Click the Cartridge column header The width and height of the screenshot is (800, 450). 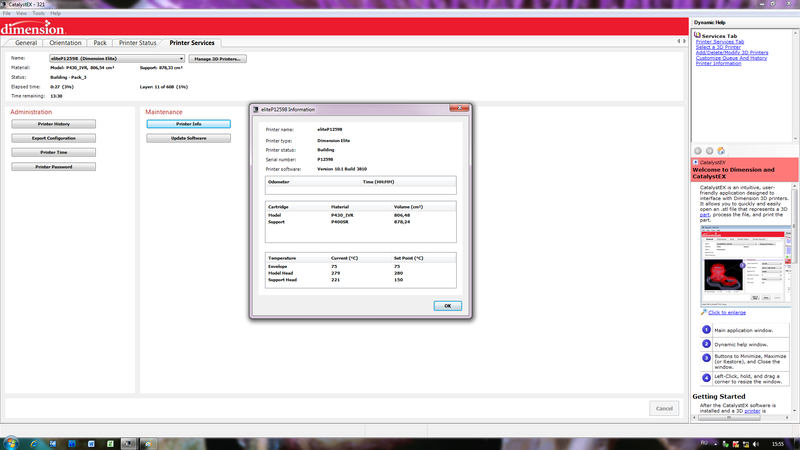coord(279,207)
